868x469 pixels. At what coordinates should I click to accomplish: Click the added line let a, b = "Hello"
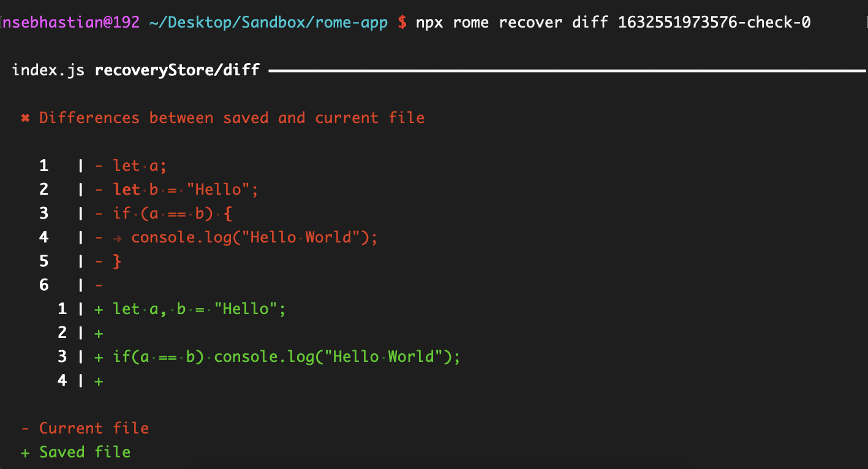coord(199,309)
